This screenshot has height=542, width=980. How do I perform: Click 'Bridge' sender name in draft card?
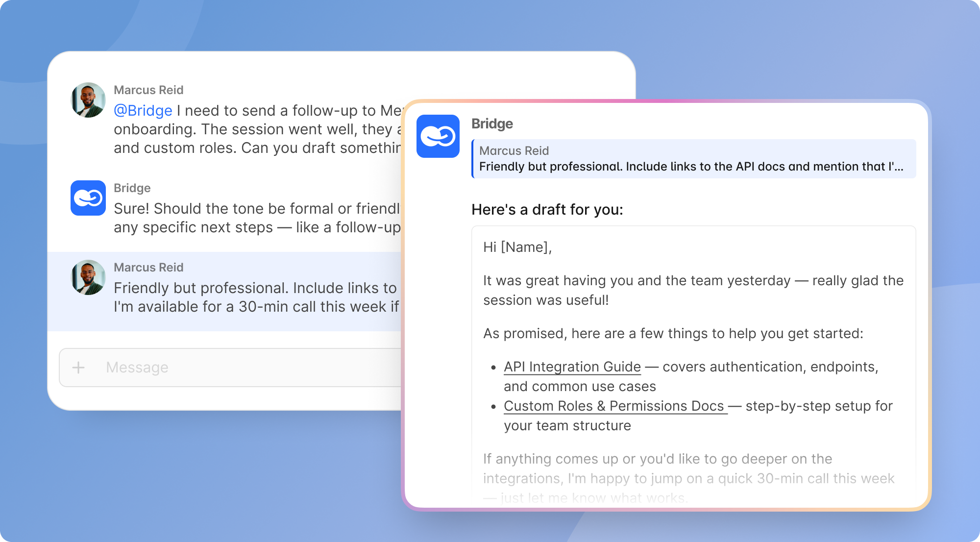click(492, 123)
